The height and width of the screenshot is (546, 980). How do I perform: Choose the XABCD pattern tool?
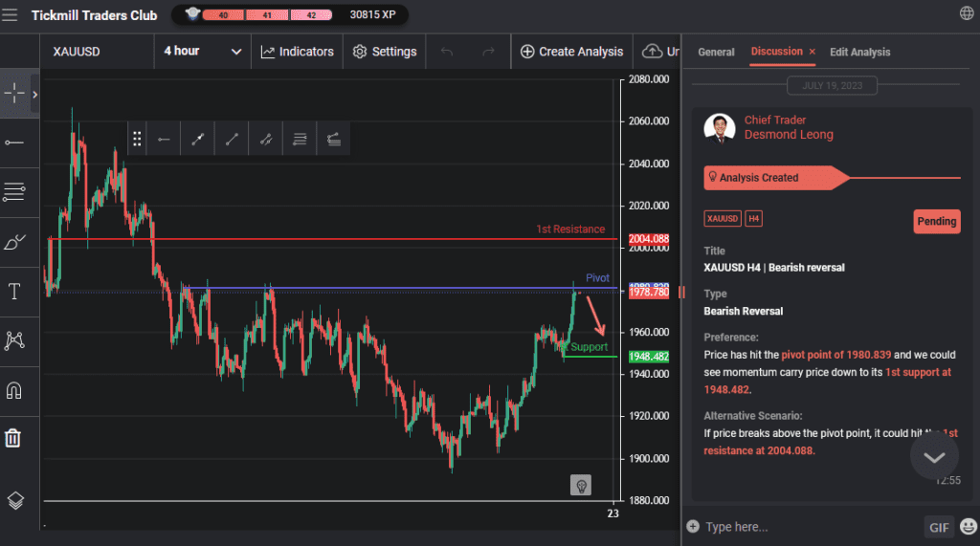click(x=14, y=340)
